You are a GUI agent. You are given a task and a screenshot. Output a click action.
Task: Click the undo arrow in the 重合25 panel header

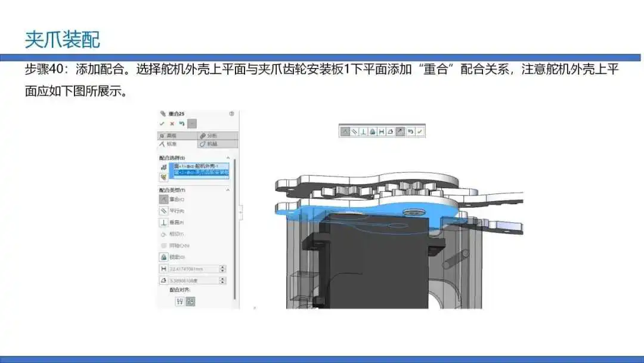pyautogui.click(x=181, y=124)
